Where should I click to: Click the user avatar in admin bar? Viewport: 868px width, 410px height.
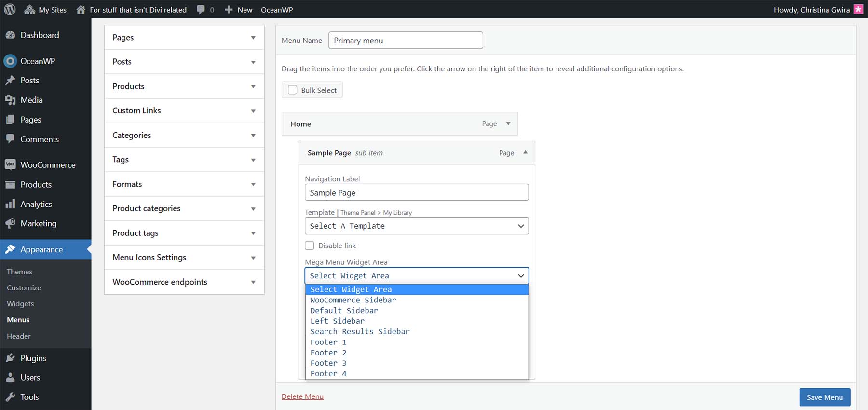(x=858, y=10)
